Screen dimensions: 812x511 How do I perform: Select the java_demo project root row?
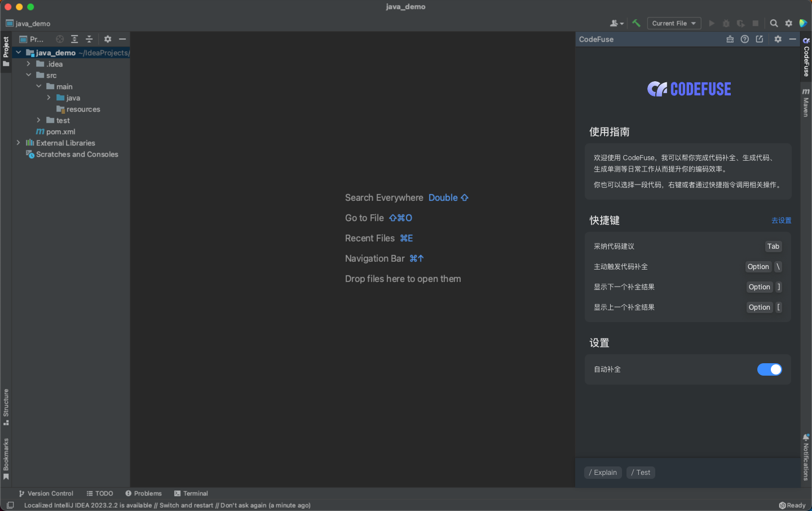pos(71,52)
